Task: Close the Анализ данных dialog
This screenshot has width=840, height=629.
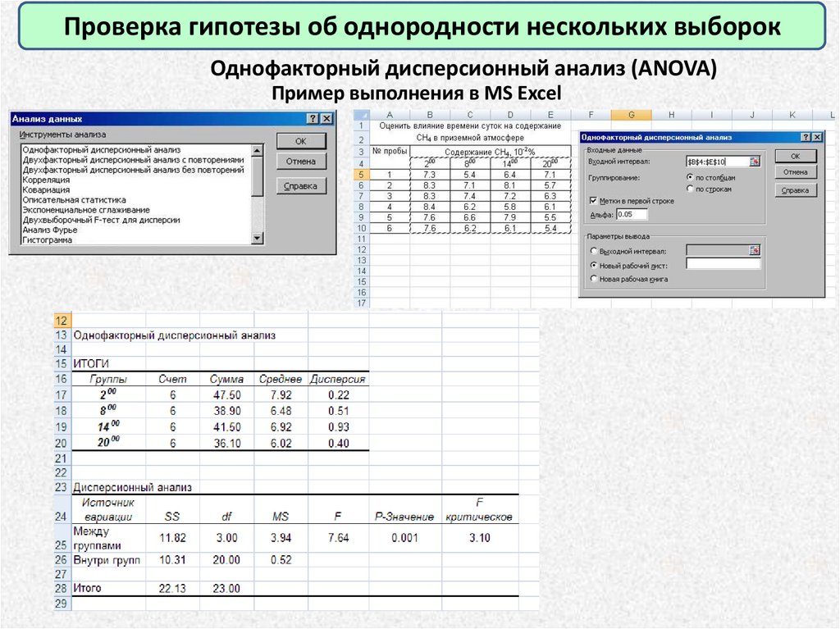Action: pyautogui.click(x=326, y=119)
